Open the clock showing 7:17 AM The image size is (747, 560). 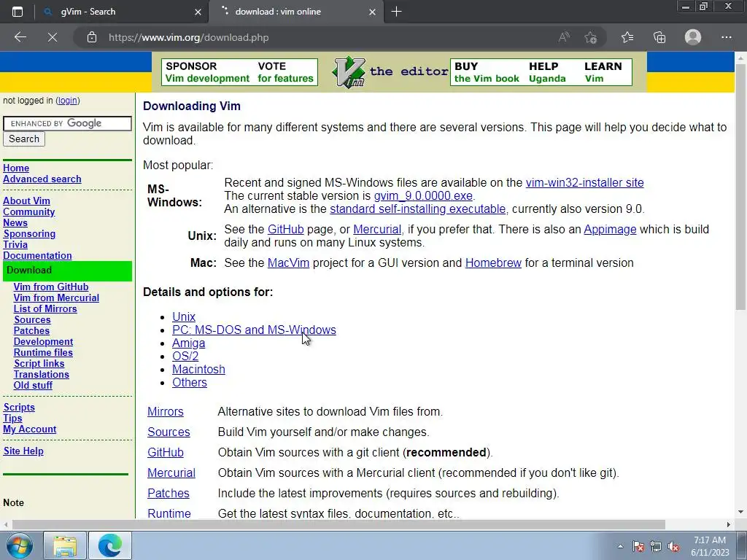click(710, 546)
